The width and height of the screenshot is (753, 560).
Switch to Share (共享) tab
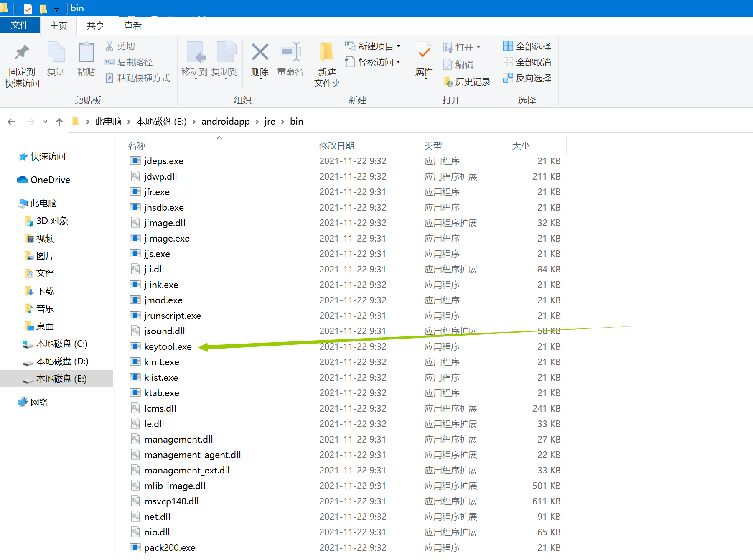pyautogui.click(x=95, y=25)
